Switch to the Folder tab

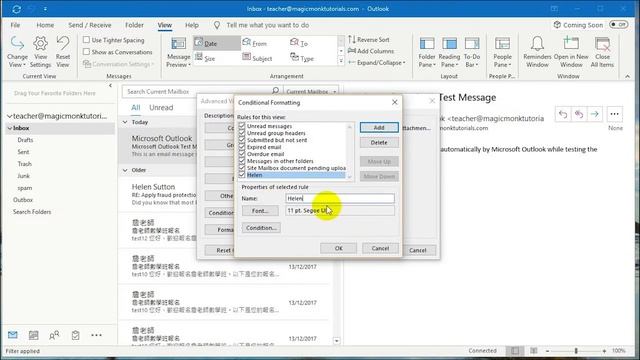pos(134,25)
